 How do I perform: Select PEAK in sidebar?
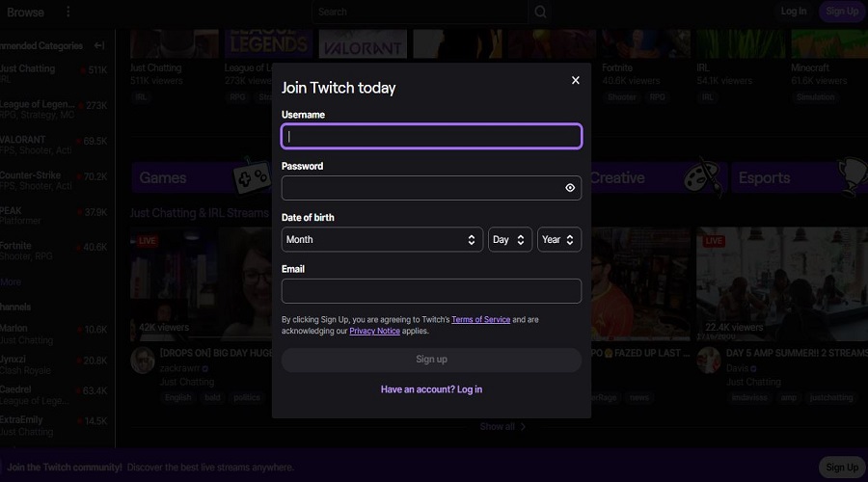pyautogui.click(x=55, y=215)
